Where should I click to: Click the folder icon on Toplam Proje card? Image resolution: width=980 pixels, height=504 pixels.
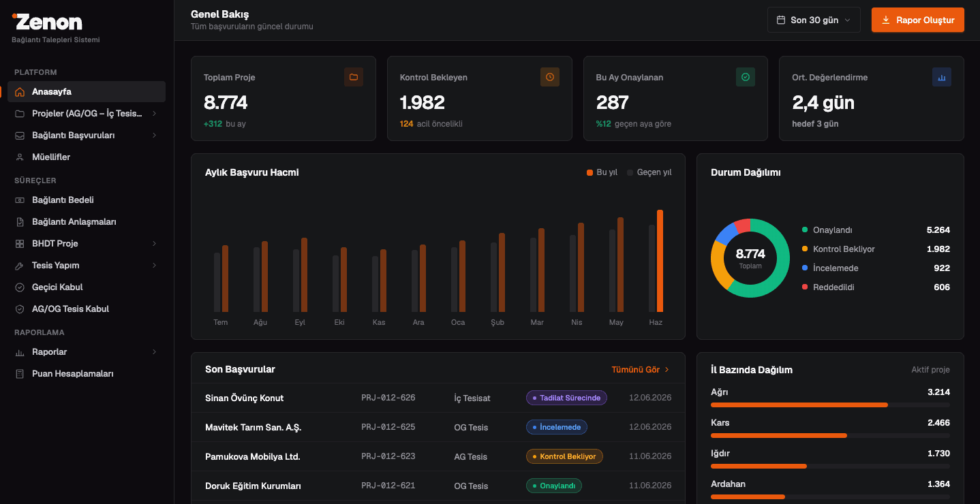[x=354, y=77]
